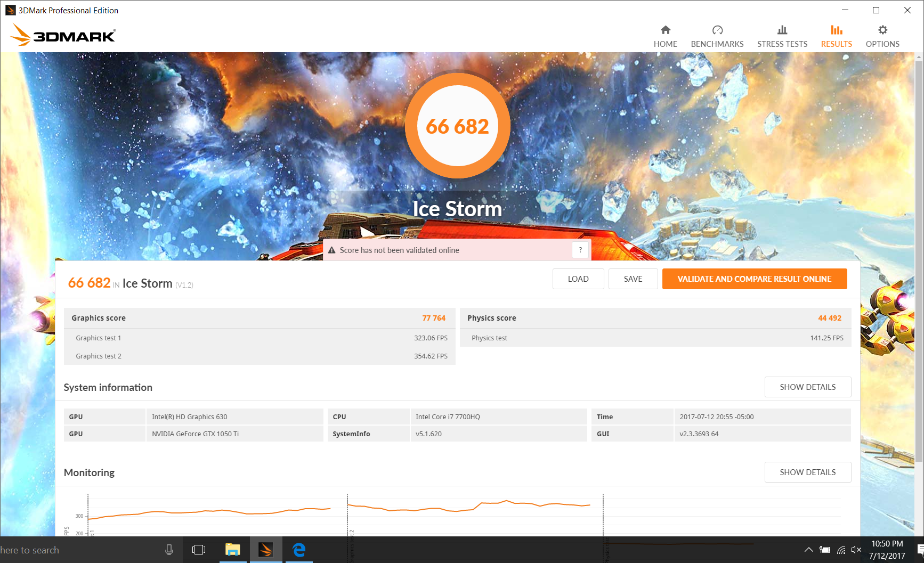Image resolution: width=924 pixels, height=563 pixels.
Task: Click the benchmarks gauge icon
Action: (717, 30)
